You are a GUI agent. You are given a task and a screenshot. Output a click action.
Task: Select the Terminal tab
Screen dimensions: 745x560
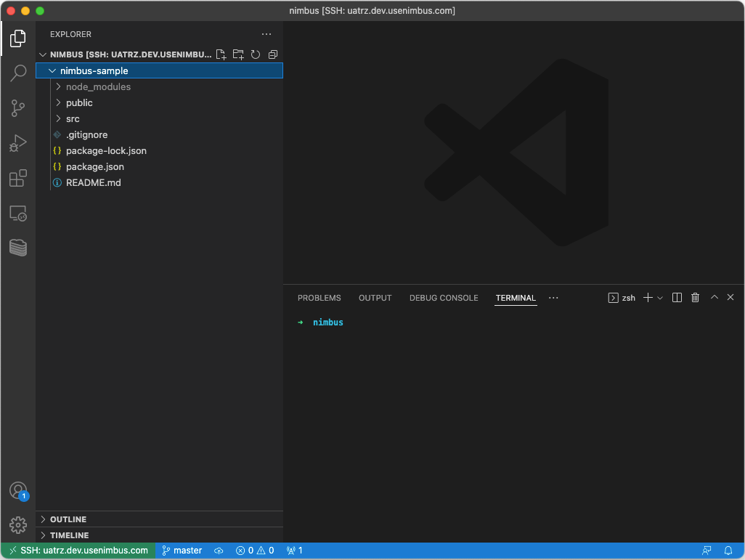(x=516, y=298)
